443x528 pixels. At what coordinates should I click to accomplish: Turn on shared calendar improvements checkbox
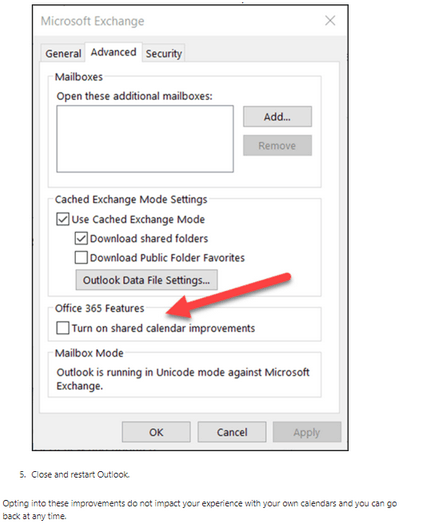pyautogui.click(x=63, y=328)
